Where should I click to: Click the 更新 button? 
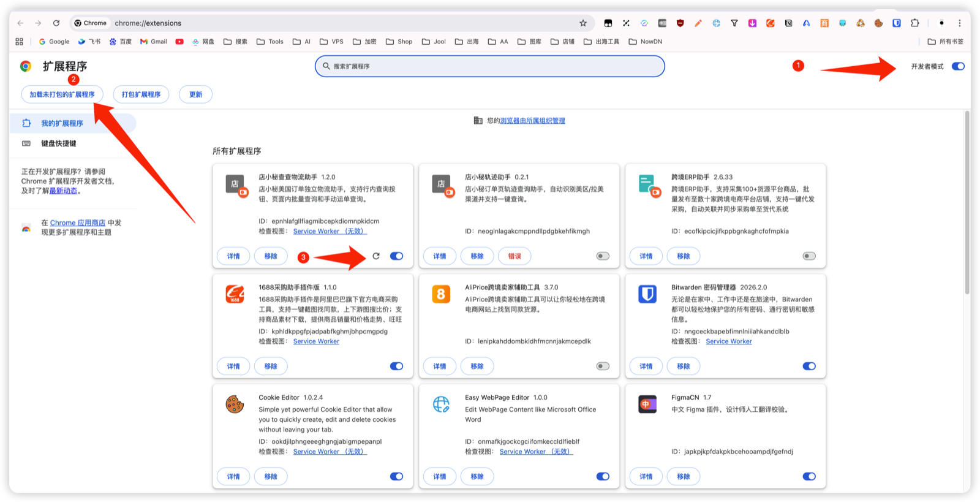pyautogui.click(x=196, y=94)
